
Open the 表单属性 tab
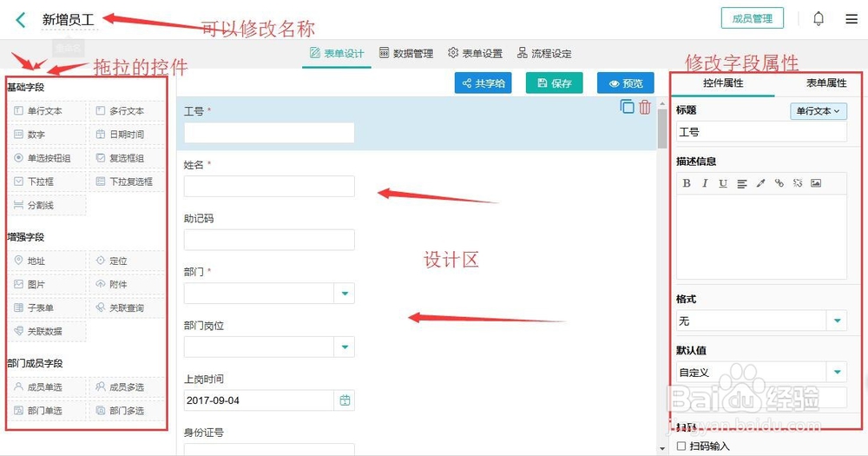(x=826, y=83)
